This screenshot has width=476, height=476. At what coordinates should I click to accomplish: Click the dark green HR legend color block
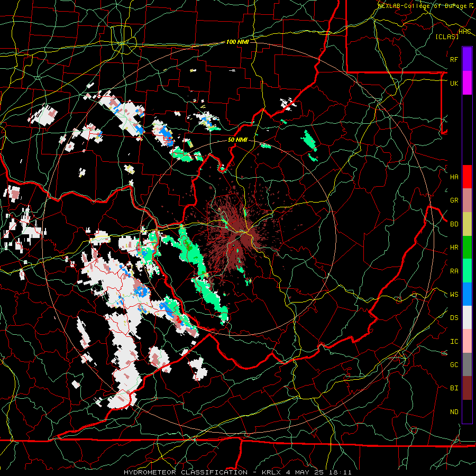coord(467,247)
